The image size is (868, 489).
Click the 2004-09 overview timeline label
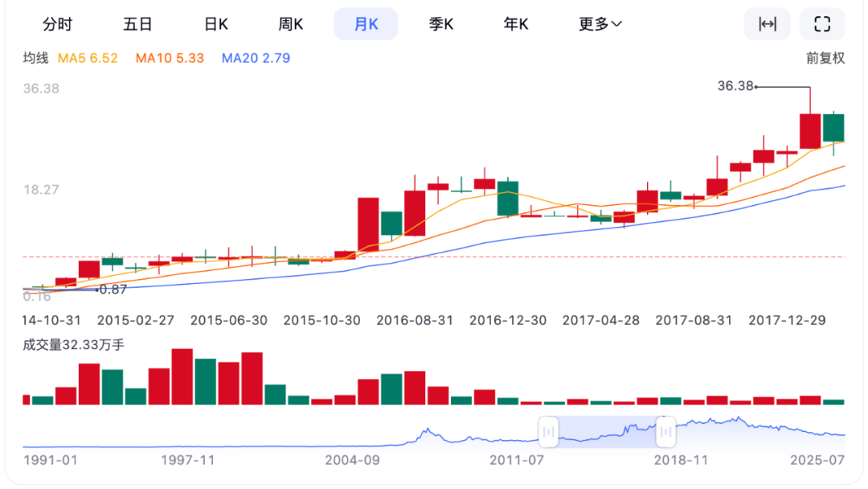click(x=352, y=460)
